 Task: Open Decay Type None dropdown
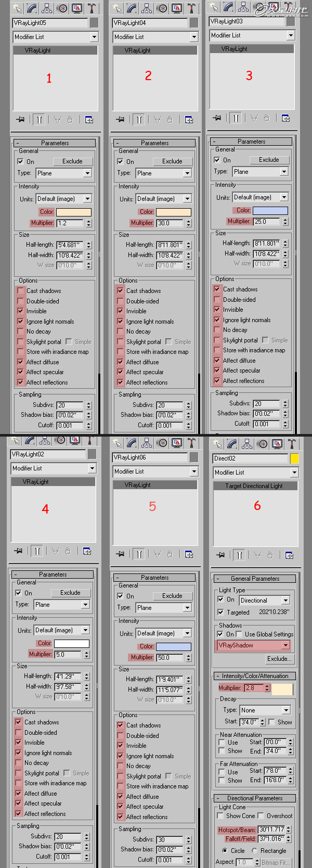click(265, 710)
